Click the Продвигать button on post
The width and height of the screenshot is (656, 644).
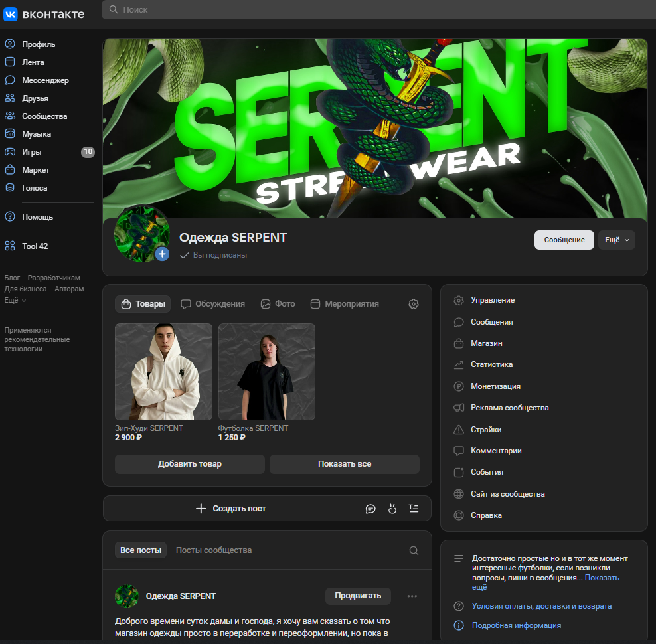point(358,596)
